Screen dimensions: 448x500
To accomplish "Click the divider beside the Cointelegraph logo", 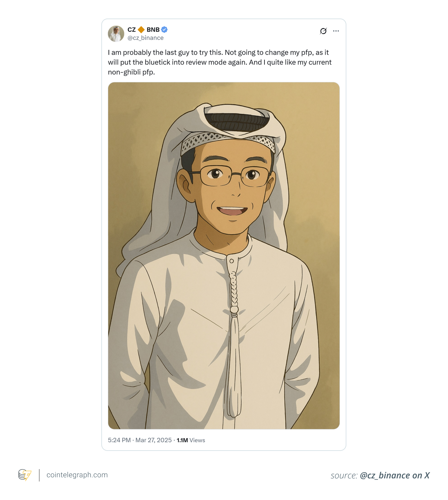I will (40, 475).
